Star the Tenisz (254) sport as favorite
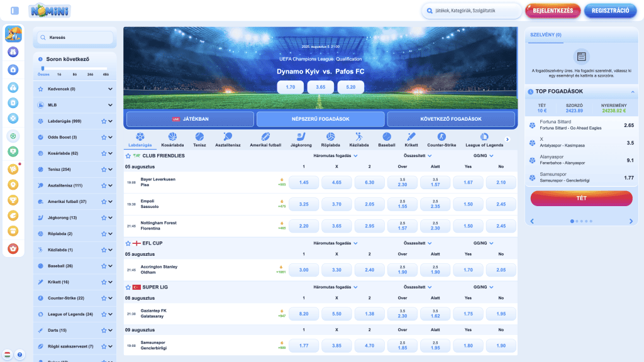The height and width of the screenshot is (362, 644). pos(104,169)
